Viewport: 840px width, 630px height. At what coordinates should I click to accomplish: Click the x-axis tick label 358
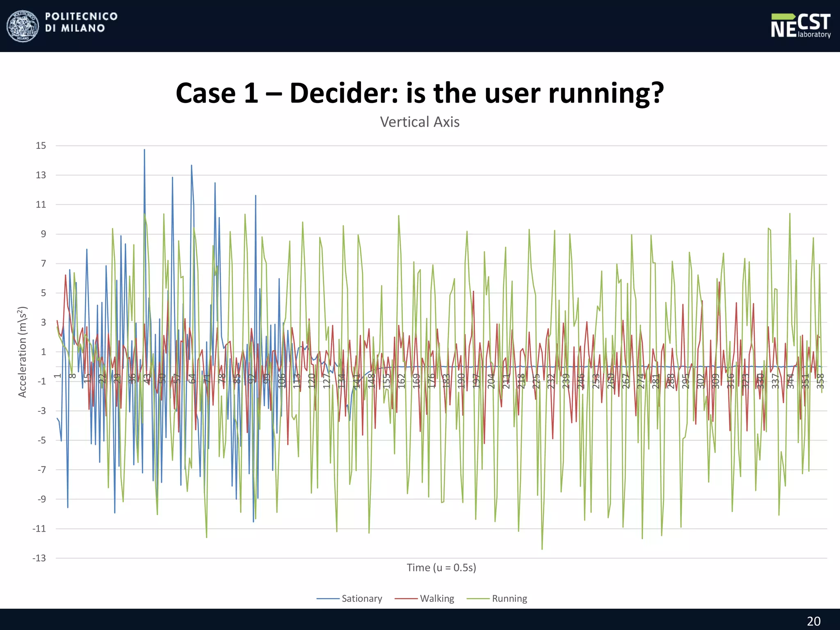click(820, 381)
